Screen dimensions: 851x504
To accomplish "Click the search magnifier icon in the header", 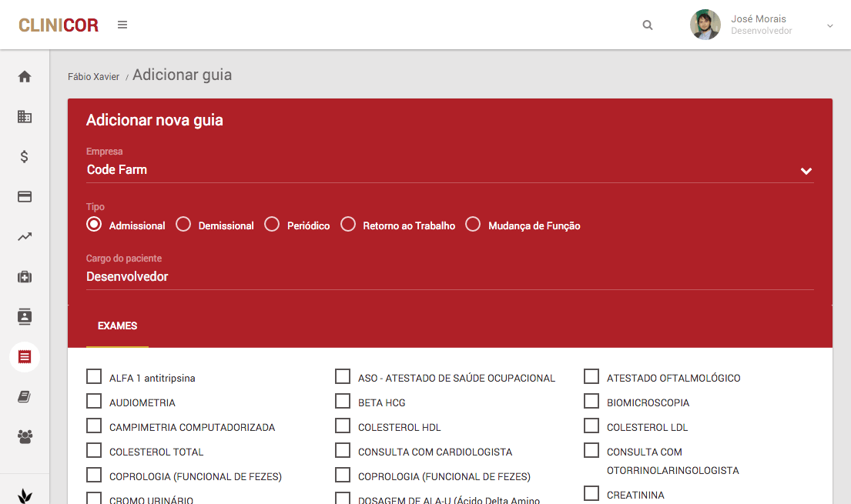I will tap(648, 25).
